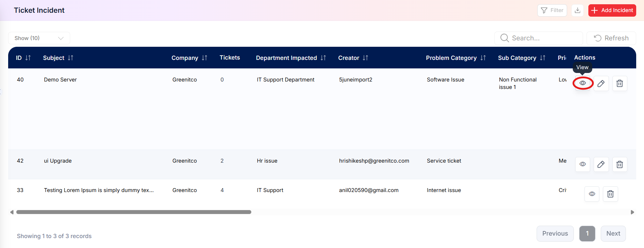This screenshot has width=644, height=248.
Task: Edit the Demo Server incident
Action: [601, 83]
